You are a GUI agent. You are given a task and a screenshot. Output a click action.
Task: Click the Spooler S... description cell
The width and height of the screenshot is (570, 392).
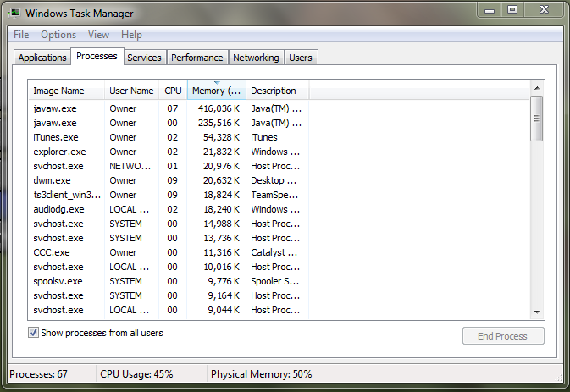(x=274, y=281)
